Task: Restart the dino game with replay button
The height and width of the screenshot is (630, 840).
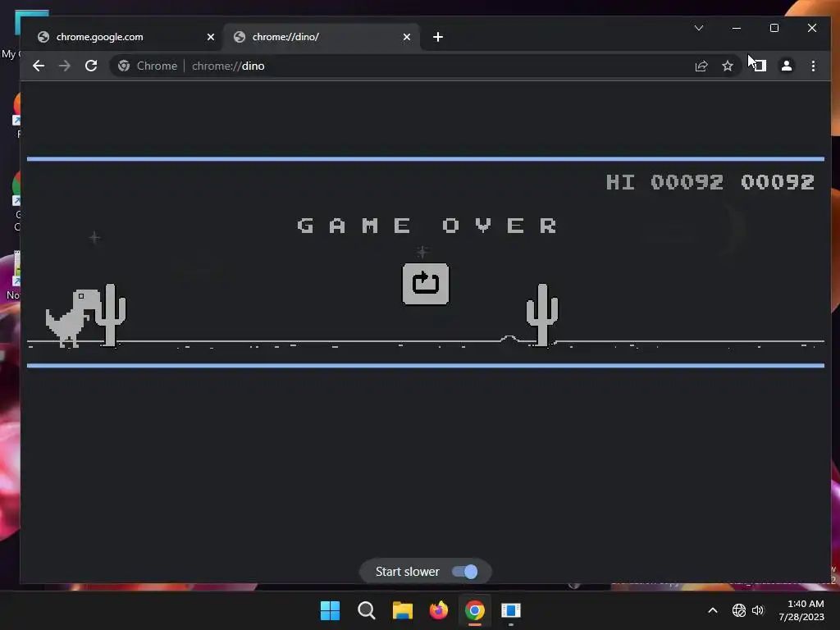Action: coord(426,284)
